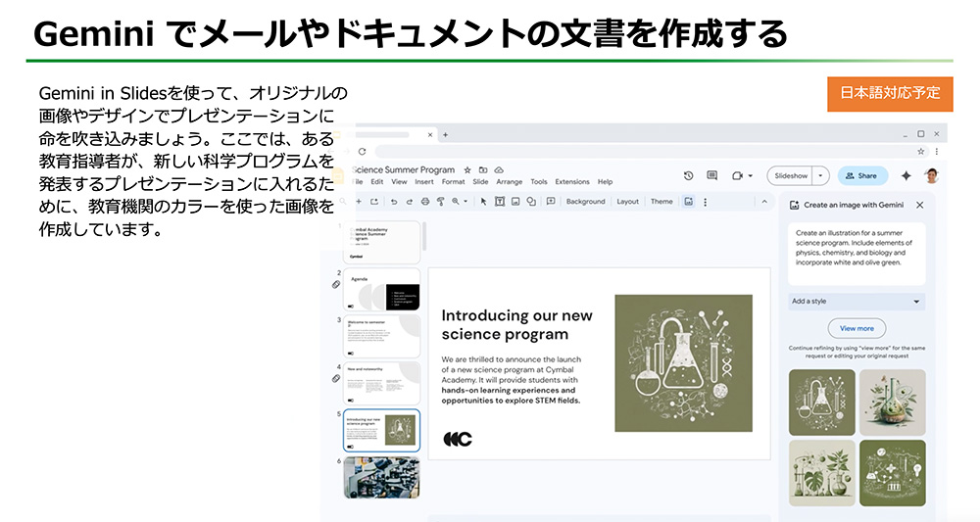Click the Redo toolbar icon
This screenshot has height=522, width=980.
coord(410,202)
